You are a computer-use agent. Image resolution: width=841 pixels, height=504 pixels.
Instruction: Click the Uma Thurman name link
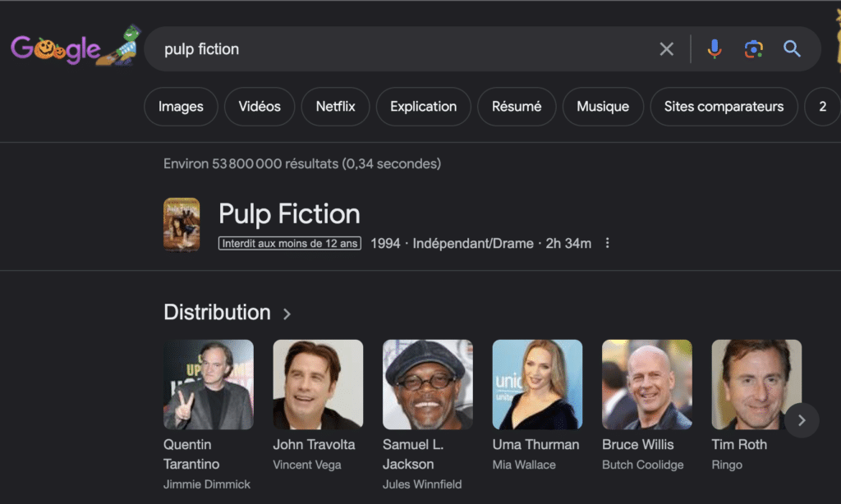(535, 444)
